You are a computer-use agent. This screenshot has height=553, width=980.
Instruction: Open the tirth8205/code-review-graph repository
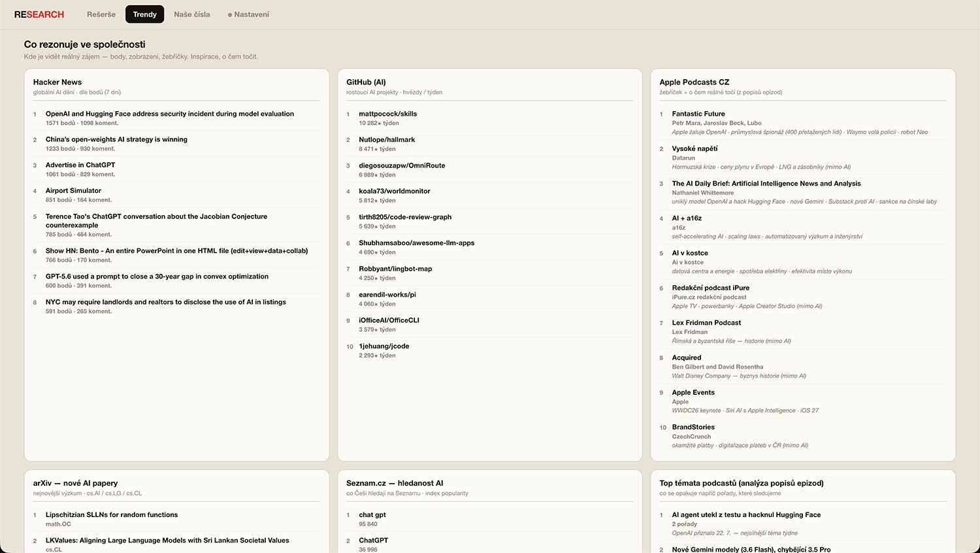click(x=405, y=217)
